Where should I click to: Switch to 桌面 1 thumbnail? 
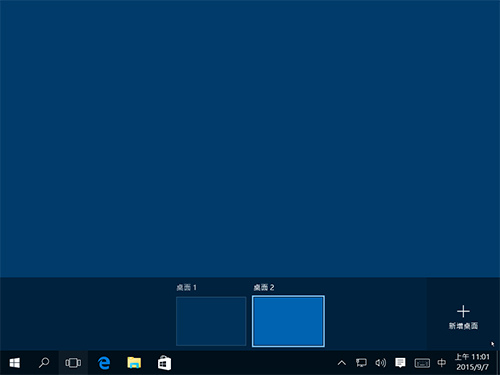click(x=211, y=321)
